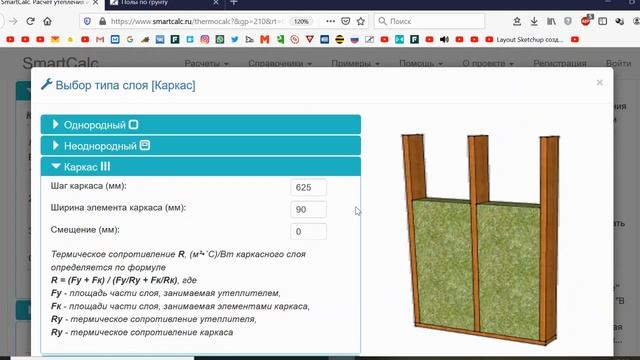
Task: Click the frame wall illustration image
Action: [480, 239]
